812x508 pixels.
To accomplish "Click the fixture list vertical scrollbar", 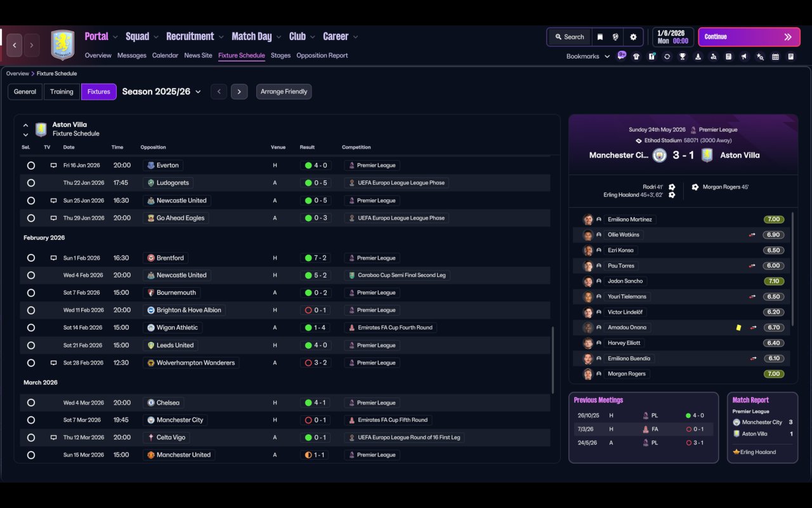I will 553,360.
